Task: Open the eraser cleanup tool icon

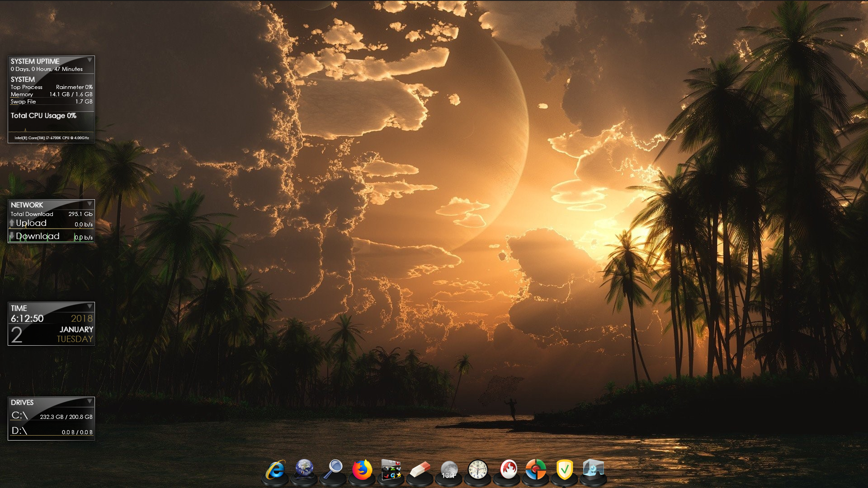Action: click(420, 470)
